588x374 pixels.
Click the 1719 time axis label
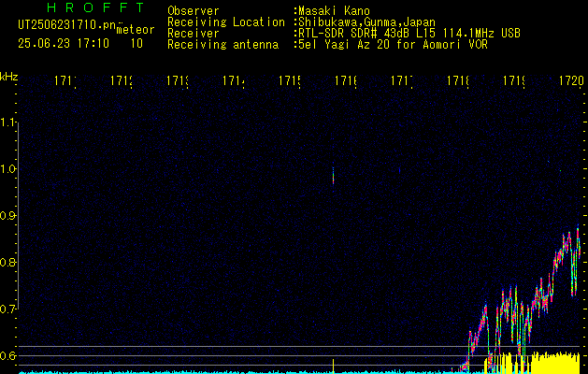pyautogui.click(x=514, y=80)
